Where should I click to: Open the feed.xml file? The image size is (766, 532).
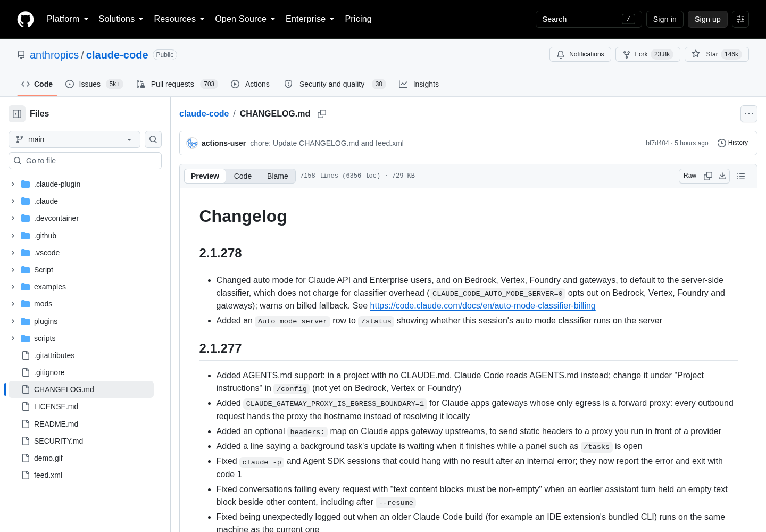coord(48,475)
